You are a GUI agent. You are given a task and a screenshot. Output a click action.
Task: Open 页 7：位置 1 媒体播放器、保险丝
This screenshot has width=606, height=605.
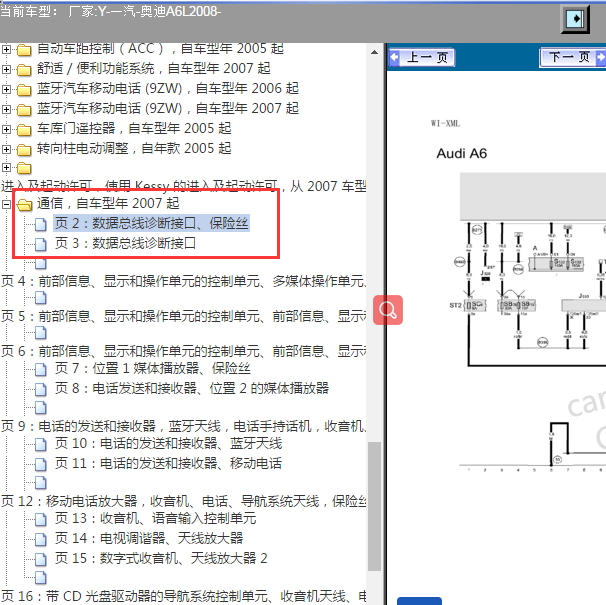[x=153, y=368]
